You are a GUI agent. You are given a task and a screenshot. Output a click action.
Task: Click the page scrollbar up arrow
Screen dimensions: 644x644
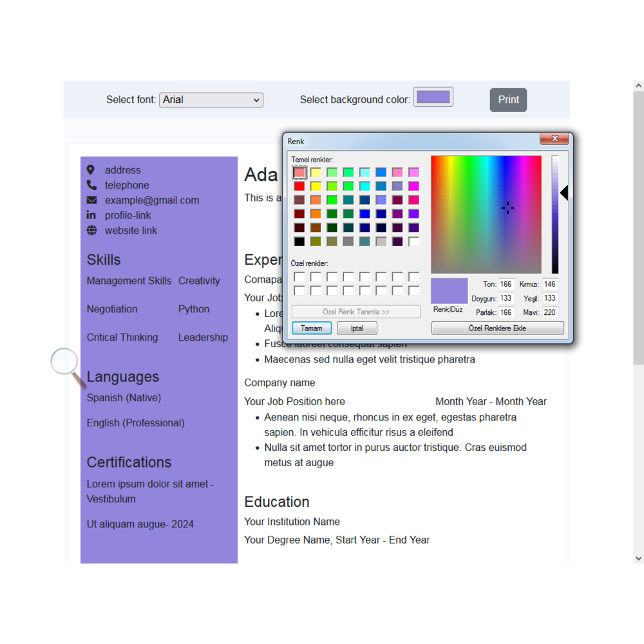638,86
